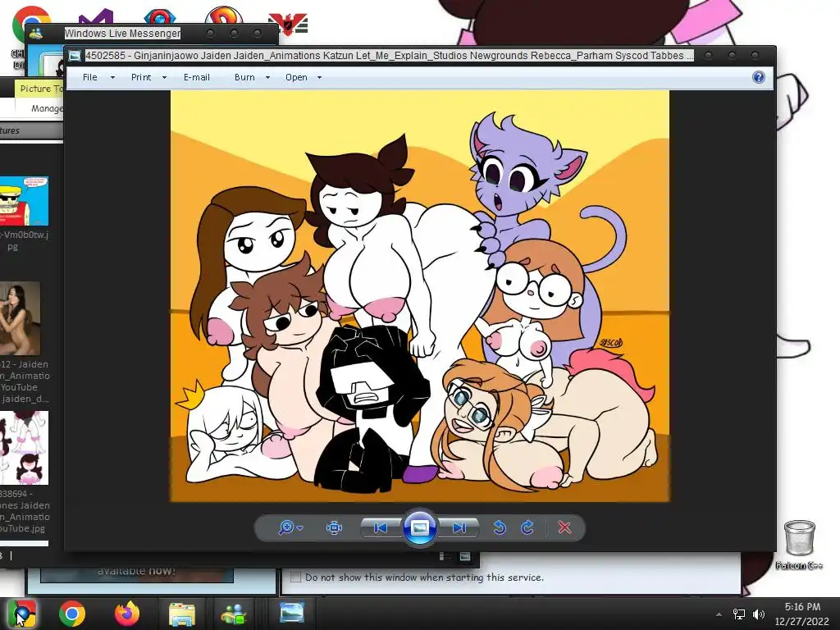Click the Open menu item

click(296, 78)
